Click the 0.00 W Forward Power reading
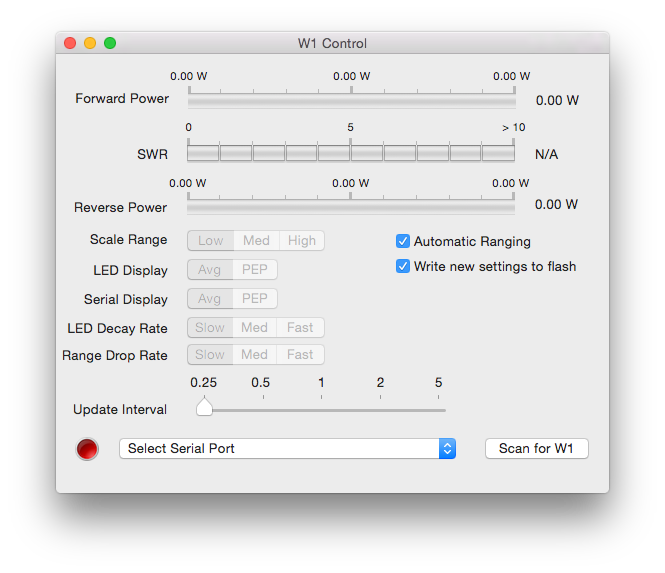Viewport: 665px width, 573px height. click(x=557, y=101)
